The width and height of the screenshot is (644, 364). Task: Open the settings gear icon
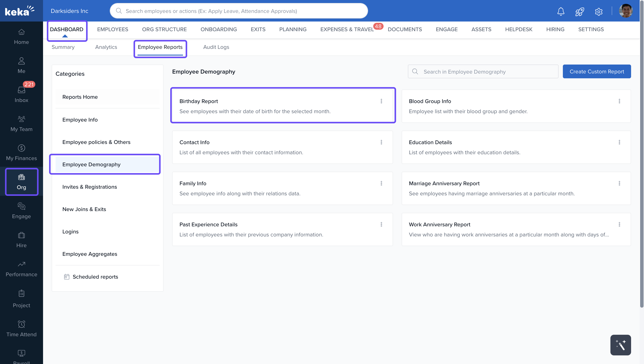[x=599, y=11]
